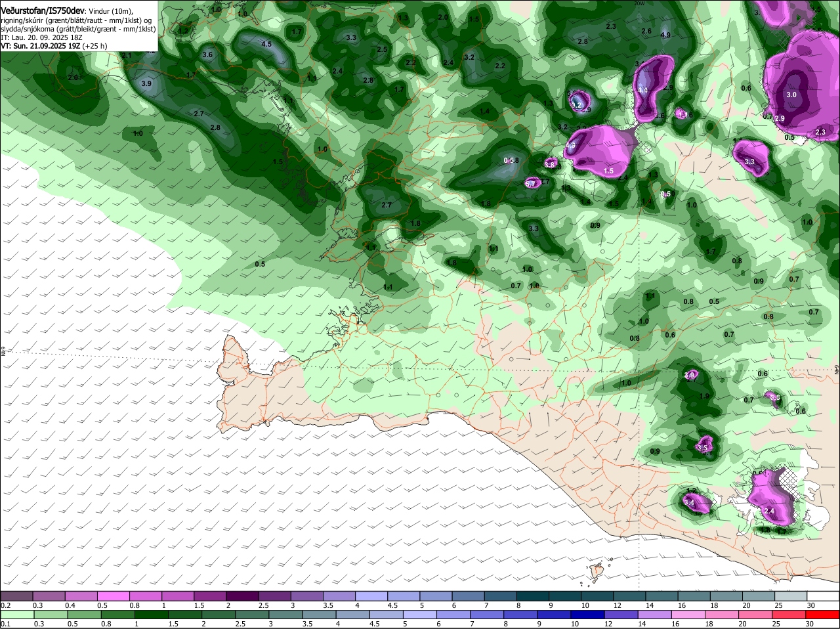
Task: Click the '20' label under rain legend
Action: [742, 624]
